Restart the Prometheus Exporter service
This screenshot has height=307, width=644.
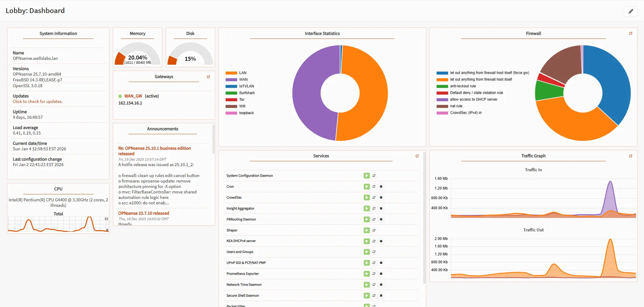(374, 274)
